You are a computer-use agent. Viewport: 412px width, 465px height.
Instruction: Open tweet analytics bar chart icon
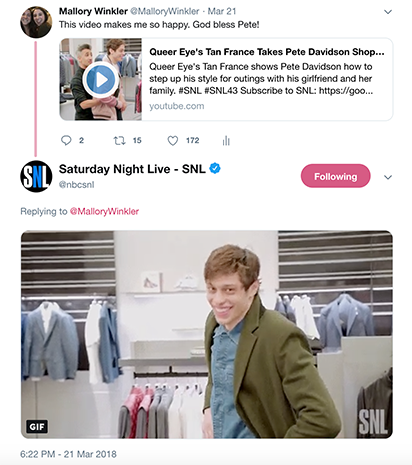(x=226, y=141)
